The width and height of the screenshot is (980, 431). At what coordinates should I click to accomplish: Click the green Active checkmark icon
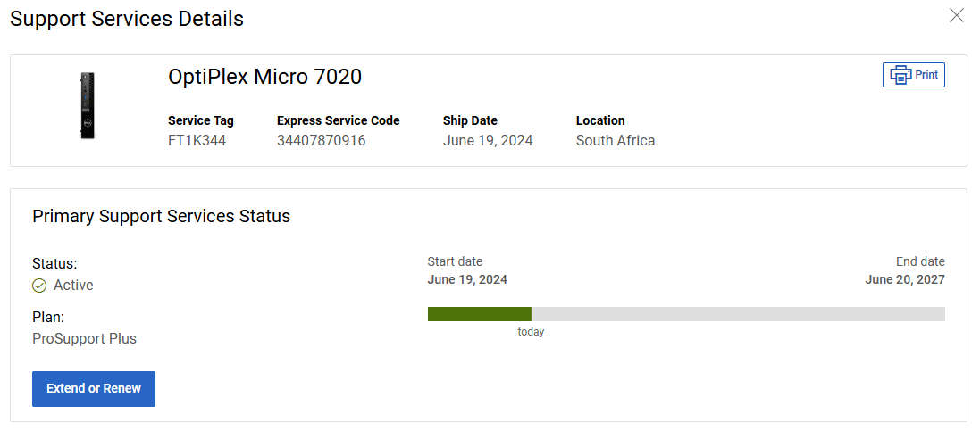(x=39, y=286)
